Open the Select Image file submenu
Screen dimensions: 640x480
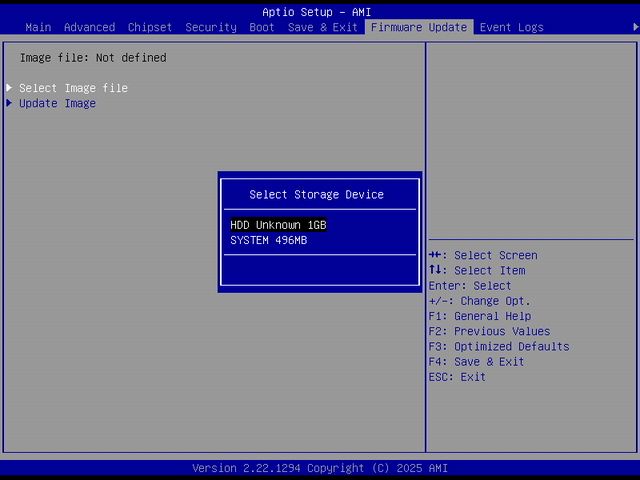tap(73, 88)
